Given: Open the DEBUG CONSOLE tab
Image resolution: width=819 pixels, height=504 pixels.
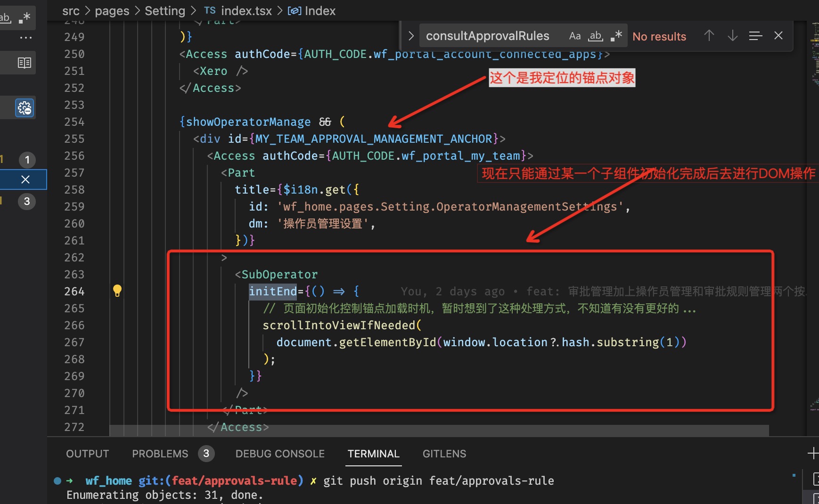Looking at the screenshot, I should (280, 454).
